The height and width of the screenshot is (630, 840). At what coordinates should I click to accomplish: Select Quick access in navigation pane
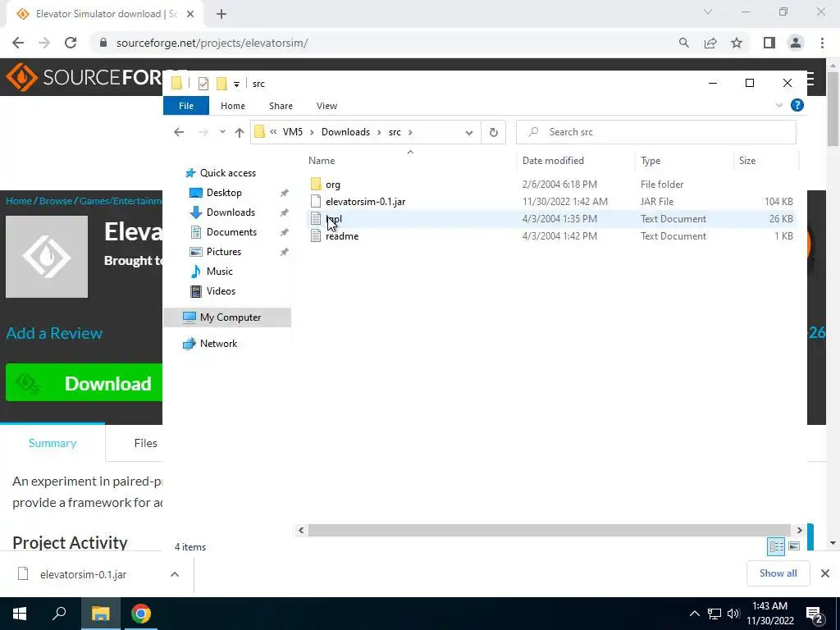pos(228,173)
